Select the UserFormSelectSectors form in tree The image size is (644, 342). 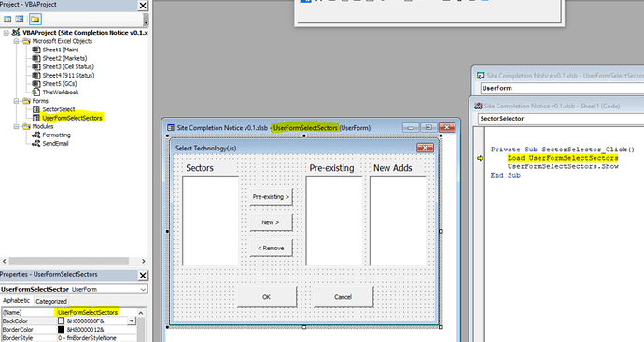click(72, 118)
